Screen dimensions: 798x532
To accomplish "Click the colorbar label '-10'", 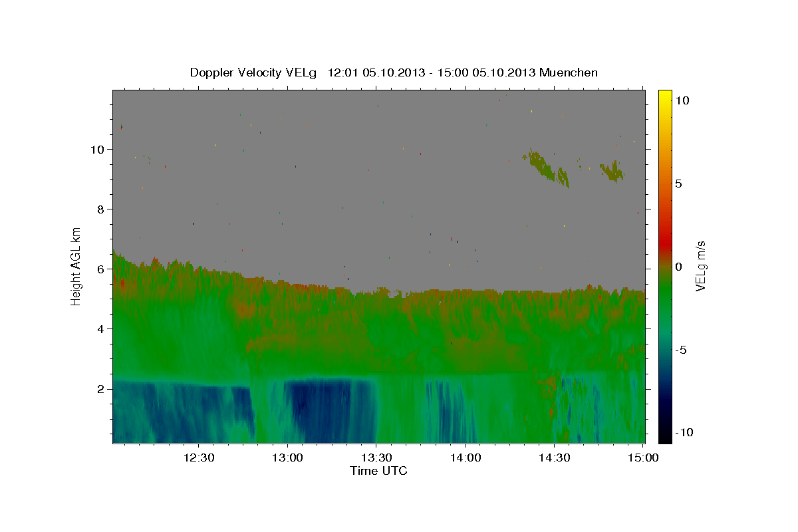I will (x=684, y=433).
